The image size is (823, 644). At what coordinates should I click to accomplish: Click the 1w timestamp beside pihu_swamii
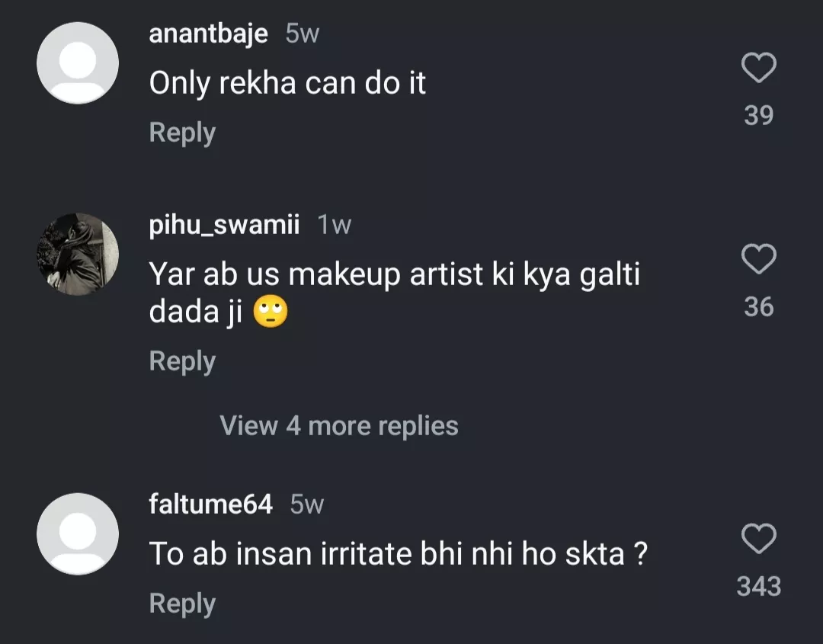tap(335, 226)
